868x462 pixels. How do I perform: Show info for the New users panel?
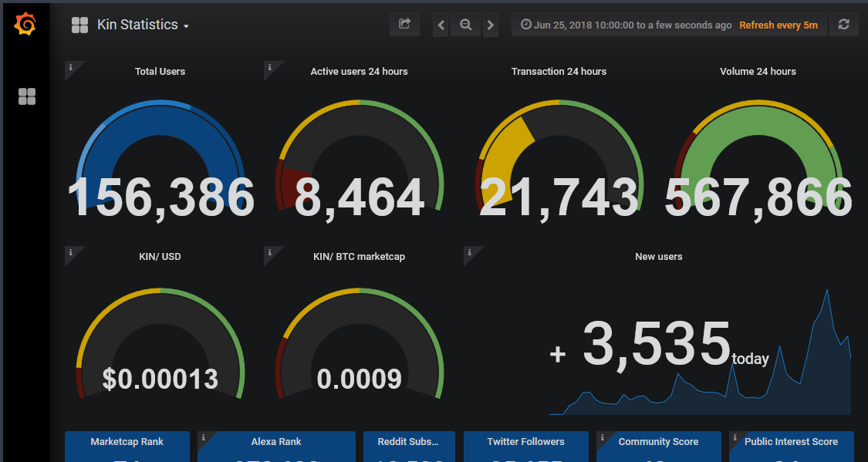(469, 252)
